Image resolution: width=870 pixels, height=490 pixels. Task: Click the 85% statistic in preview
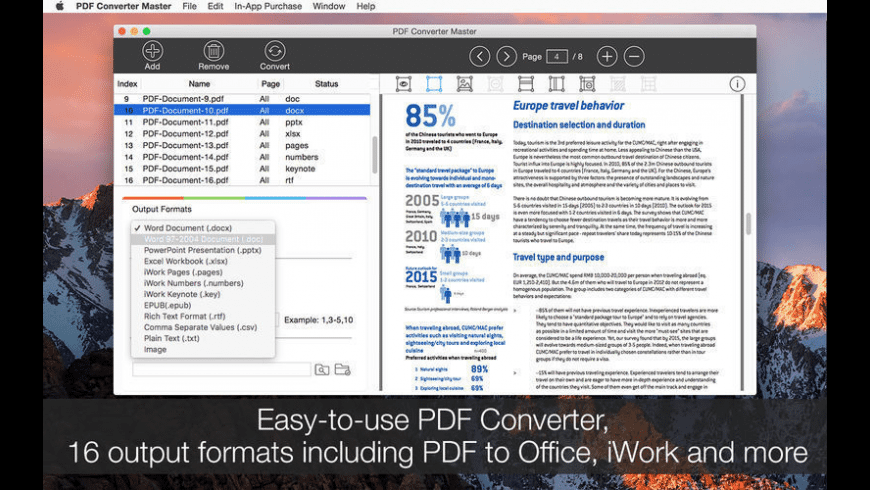pos(431,116)
